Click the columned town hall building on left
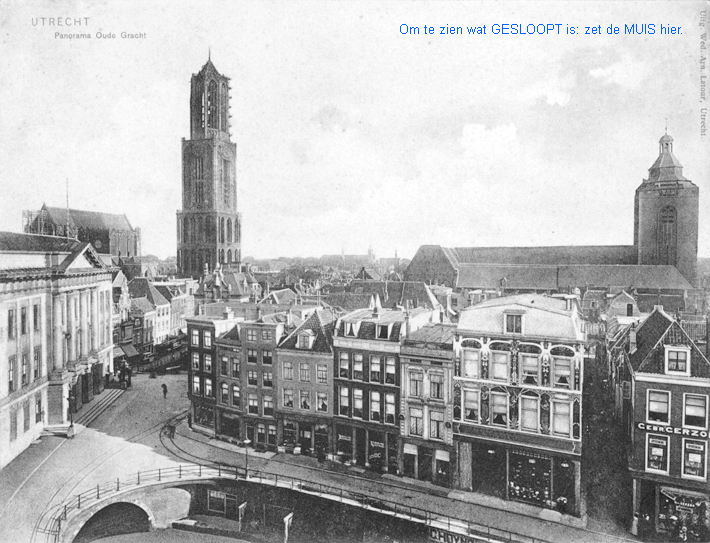Viewport: 710px width, 543px height. pos(50,340)
